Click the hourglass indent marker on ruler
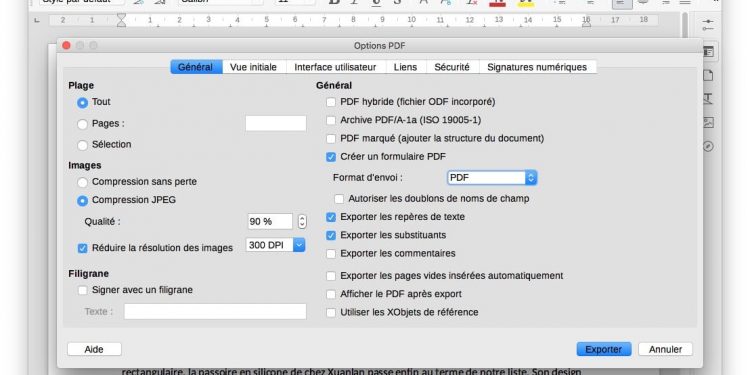The height and width of the screenshot is (375, 750). pyautogui.click(x=121, y=20)
